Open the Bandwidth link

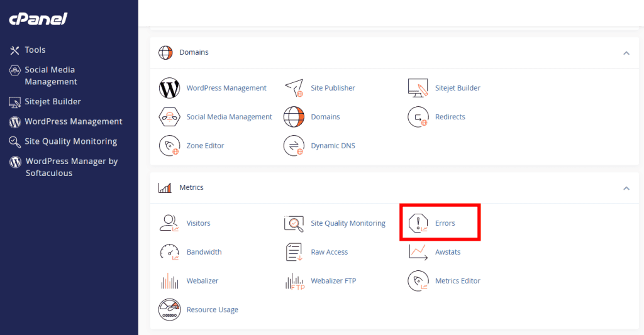[x=204, y=252]
